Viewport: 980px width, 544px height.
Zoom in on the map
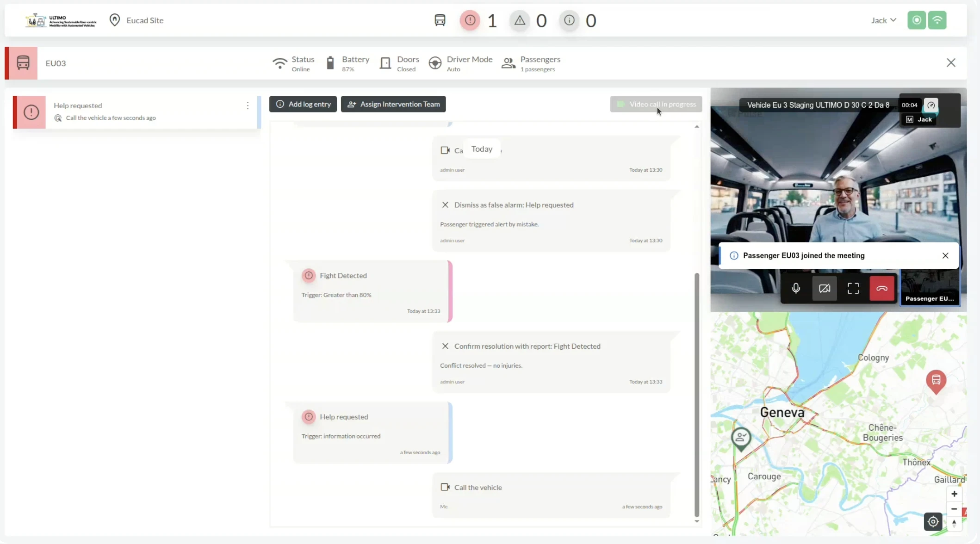tap(954, 494)
